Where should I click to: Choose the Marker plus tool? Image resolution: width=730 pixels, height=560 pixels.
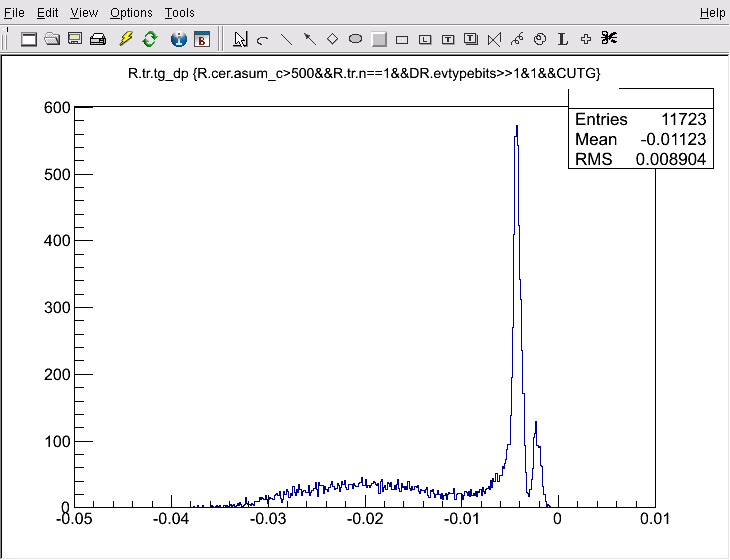586,39
